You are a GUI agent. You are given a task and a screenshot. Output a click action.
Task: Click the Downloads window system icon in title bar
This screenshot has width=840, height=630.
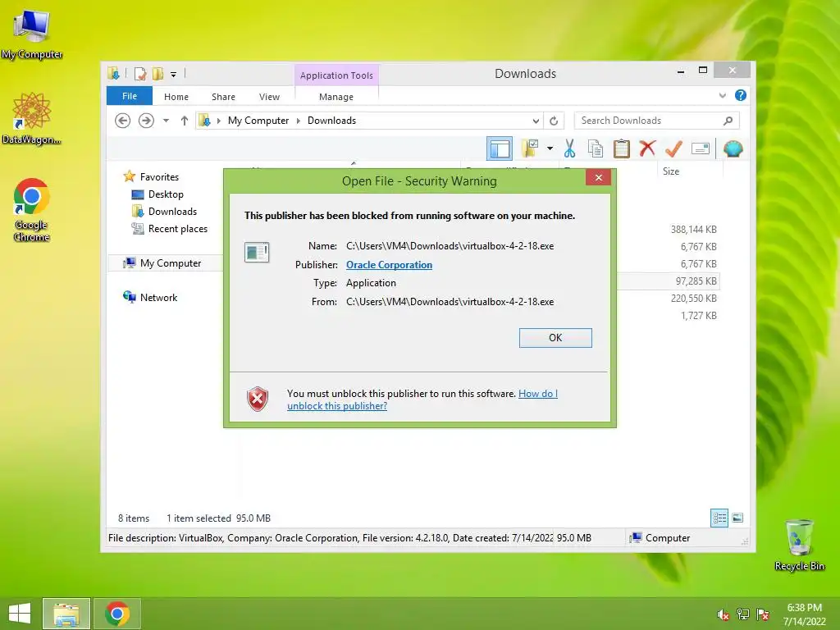113,73
